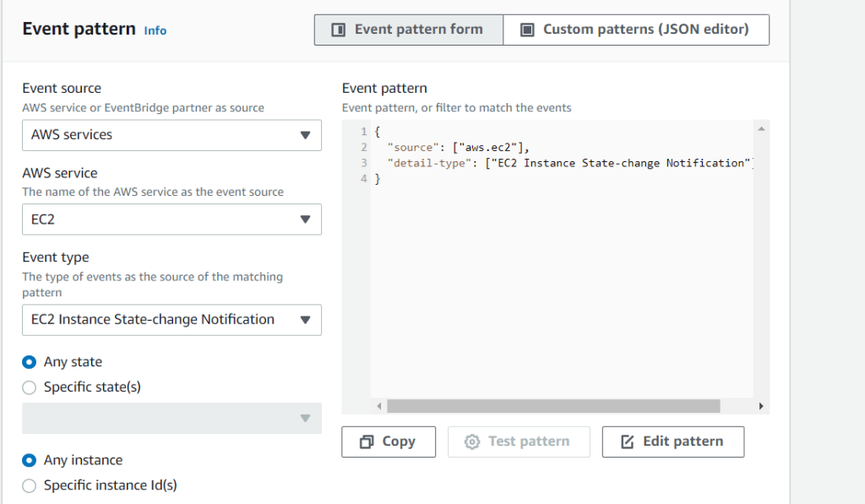Viewport: 865px width, 504px height.
Task: Choose the Specific instance Id(s) option
Action: pos(30,485)
